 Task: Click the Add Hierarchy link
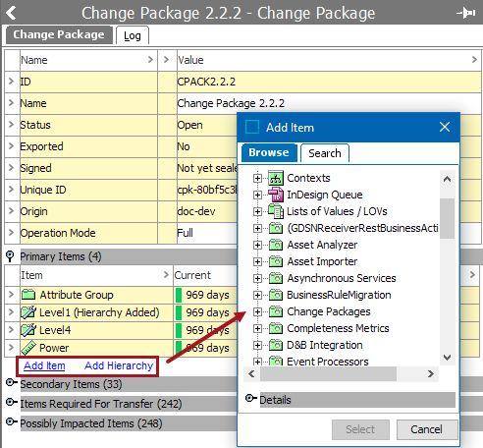click(x=119, y=365)
